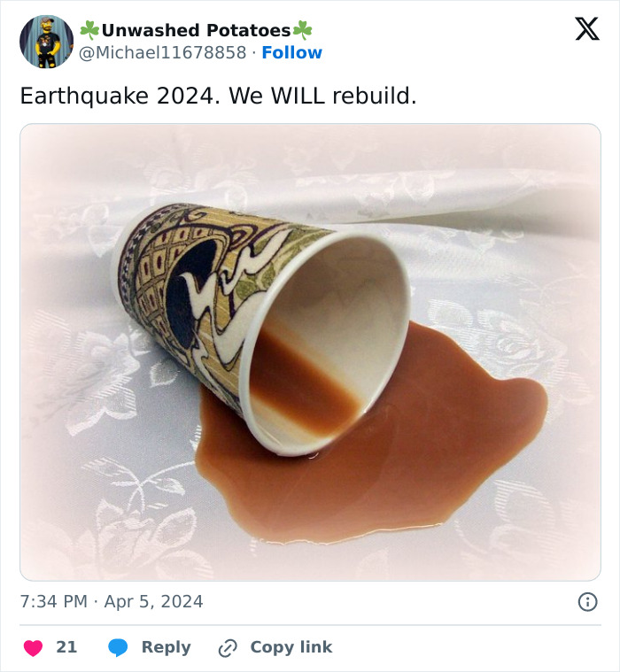
Task: Click the shamrock emoji after Potatoes
Action: click(x=303, y=30)
